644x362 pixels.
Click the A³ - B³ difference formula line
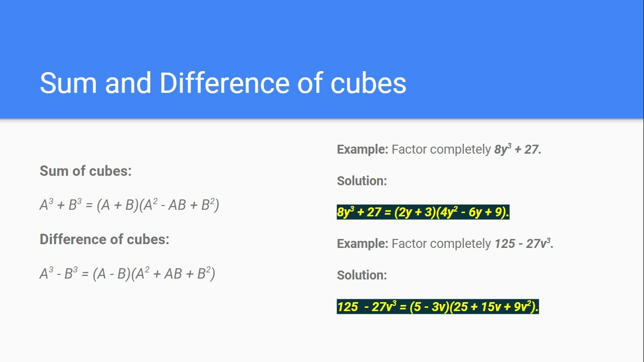tap(127, 273)
